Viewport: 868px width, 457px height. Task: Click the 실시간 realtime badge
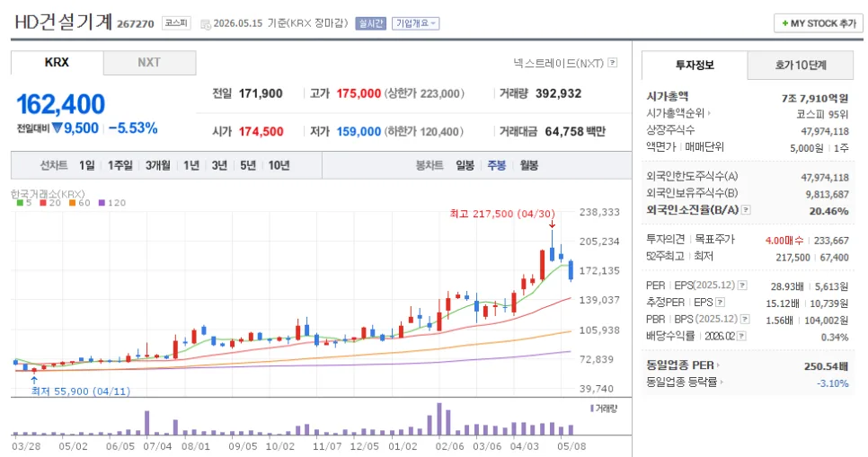[370, 23]
